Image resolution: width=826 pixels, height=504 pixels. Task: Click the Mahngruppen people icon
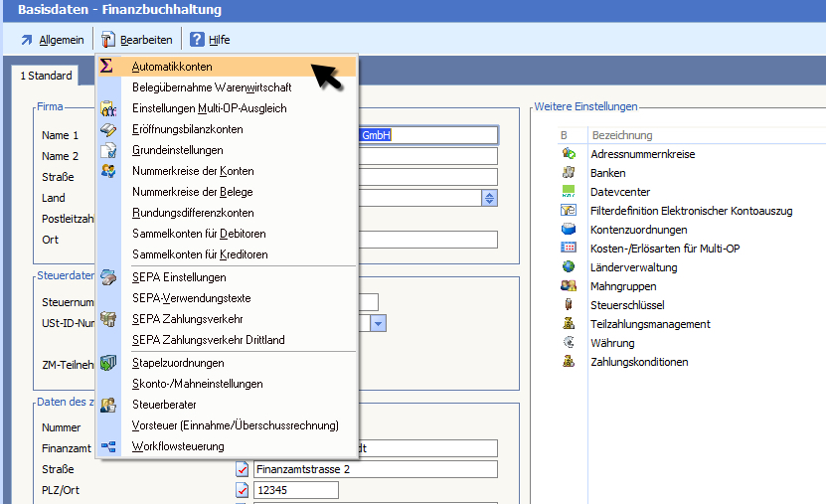pyautogui.click(x=569, y=286)
